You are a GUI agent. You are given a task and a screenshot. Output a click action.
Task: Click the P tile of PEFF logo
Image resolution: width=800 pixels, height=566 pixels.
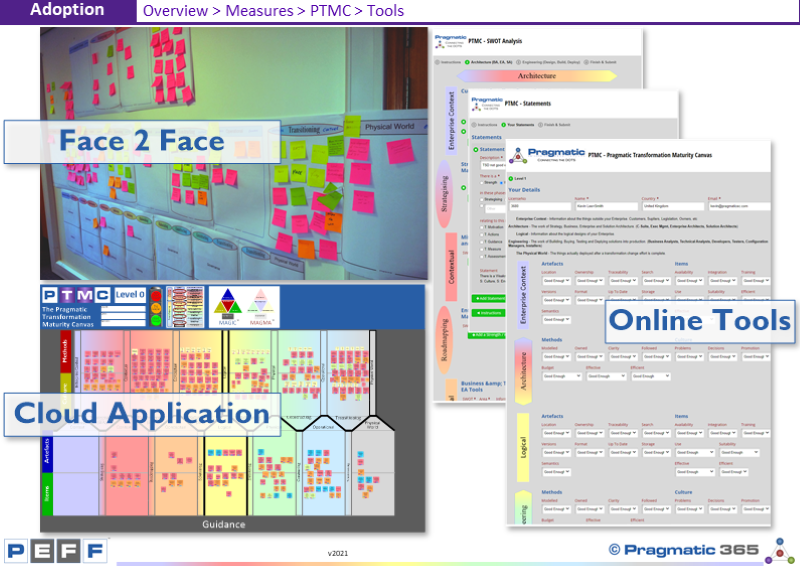tap(15, 551)
